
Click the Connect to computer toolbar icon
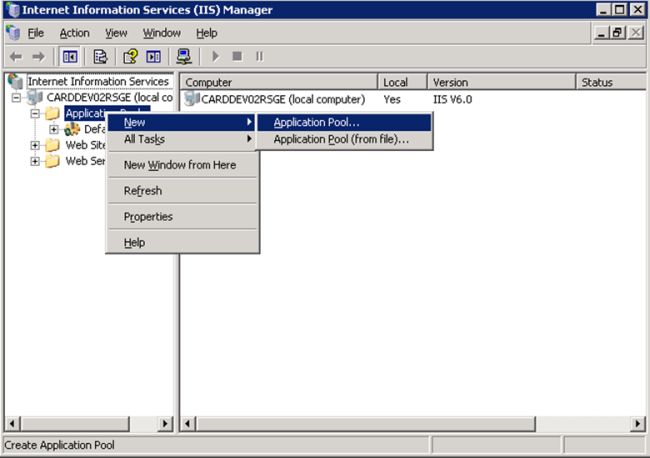[x=184, y=56]
